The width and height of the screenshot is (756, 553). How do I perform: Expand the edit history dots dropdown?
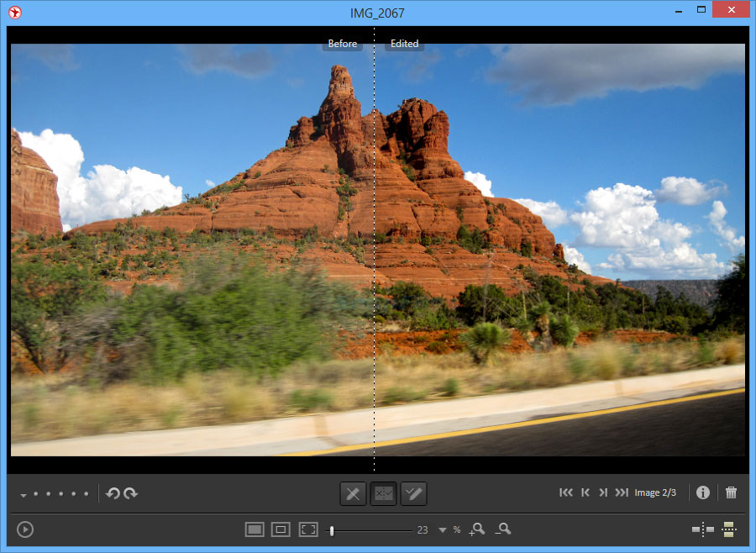(x=24, y=494)
